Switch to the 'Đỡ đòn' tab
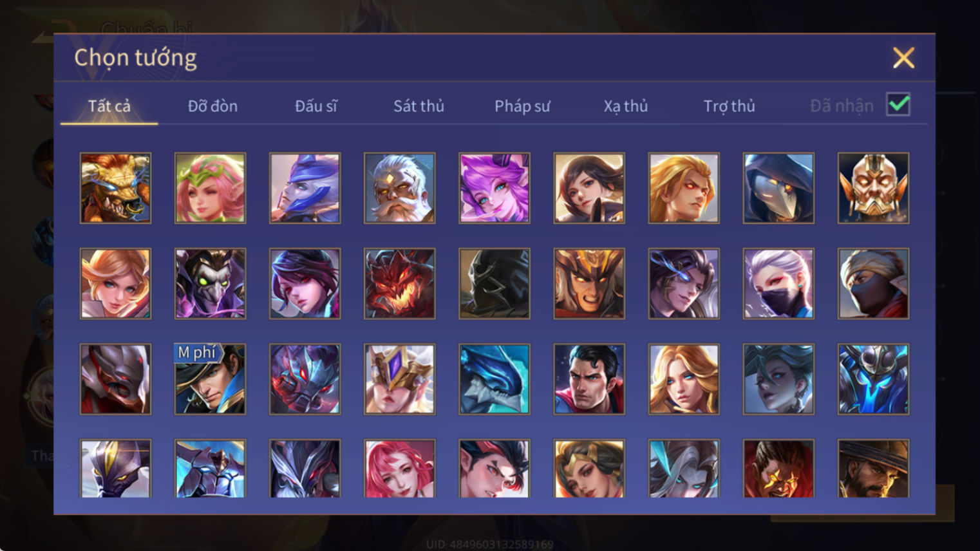 click(212, 106)
